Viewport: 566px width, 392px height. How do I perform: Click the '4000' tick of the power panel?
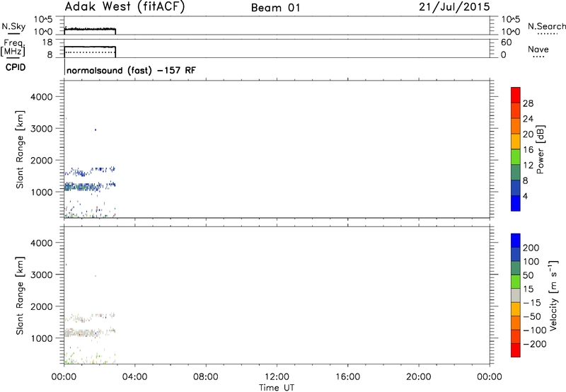42,97
